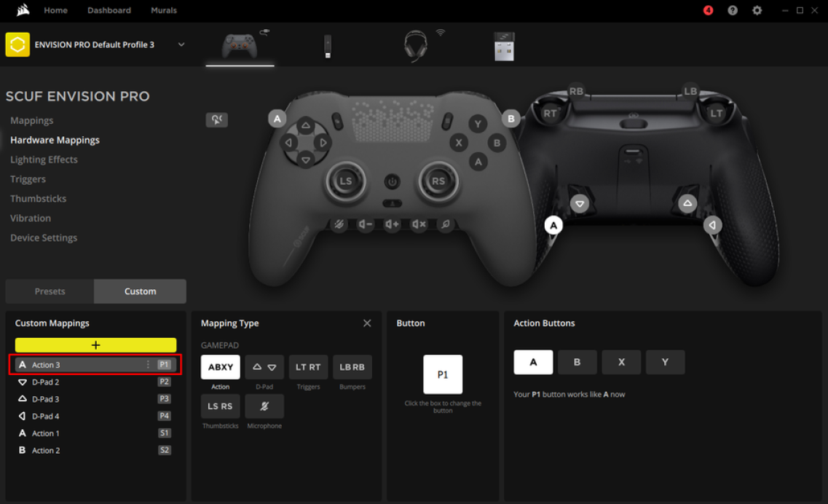Viewport: 828px width, 504px height.
Task: Click the yellow profile hexagon icon
Action: point(17,44)
